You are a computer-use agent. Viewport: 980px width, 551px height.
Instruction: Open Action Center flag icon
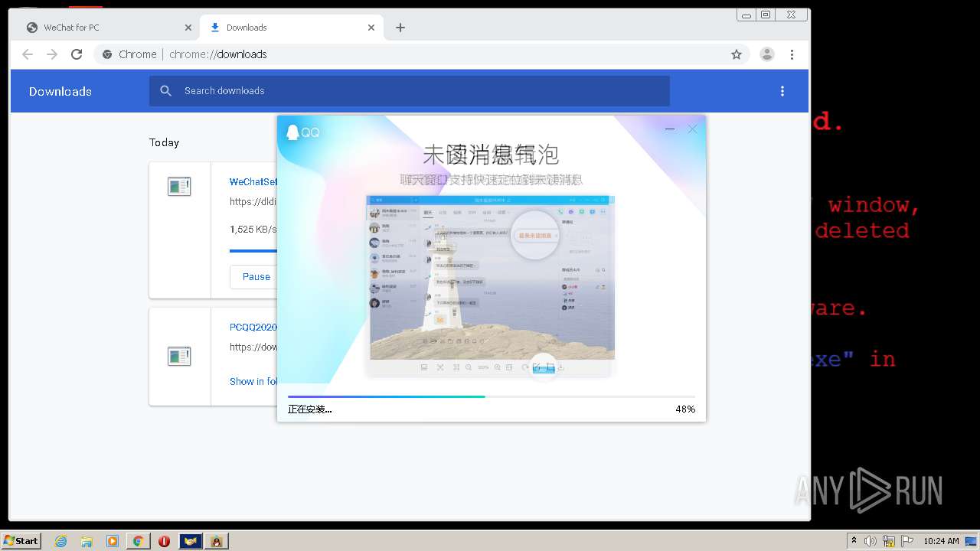tap(907, 541)
